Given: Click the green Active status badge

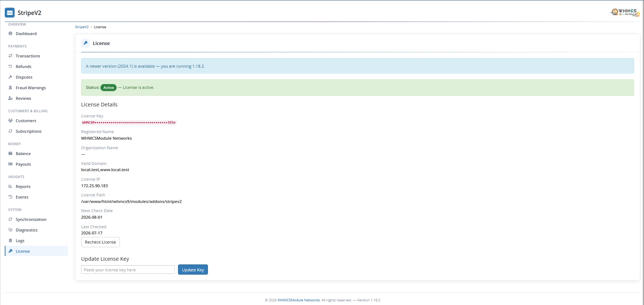Looking at the screenshot, I should click(x=109, y=88).
